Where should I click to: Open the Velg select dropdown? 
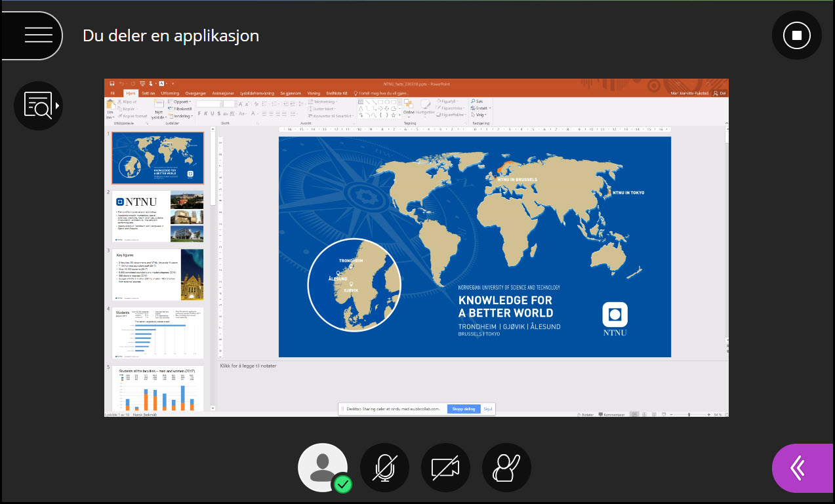pos(479,115)
